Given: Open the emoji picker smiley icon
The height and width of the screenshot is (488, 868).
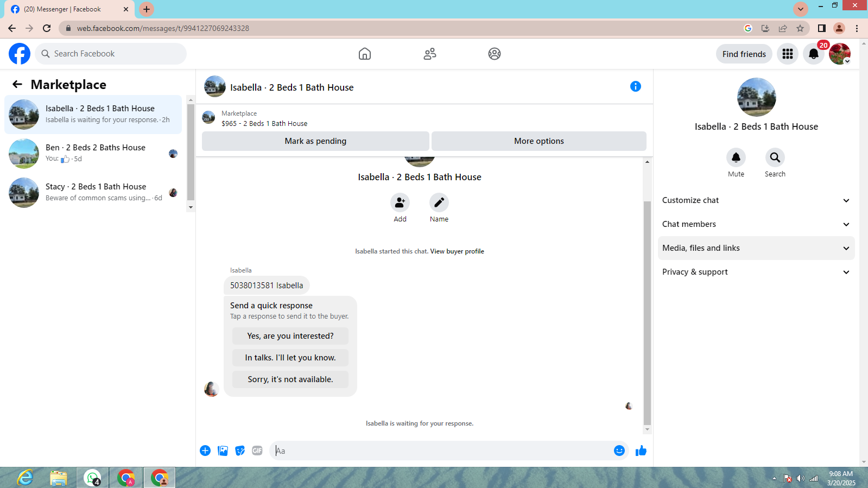Looking at the screenshot, I should [x=619, y=451].
